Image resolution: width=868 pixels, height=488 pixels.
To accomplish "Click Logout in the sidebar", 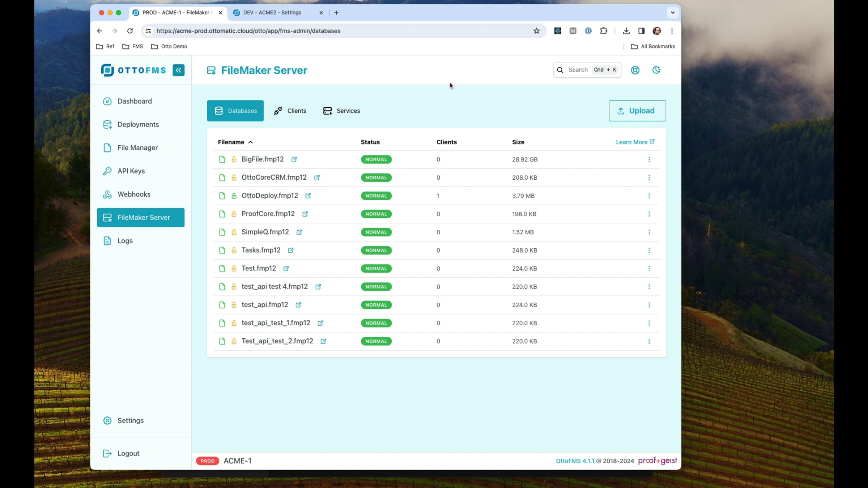I will (141, 453).
